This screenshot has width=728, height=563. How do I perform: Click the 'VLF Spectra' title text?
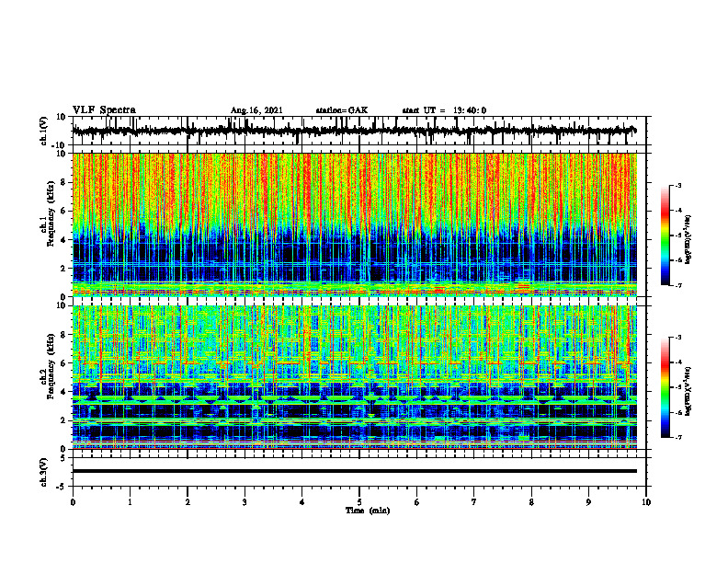(x=104, y=110)
